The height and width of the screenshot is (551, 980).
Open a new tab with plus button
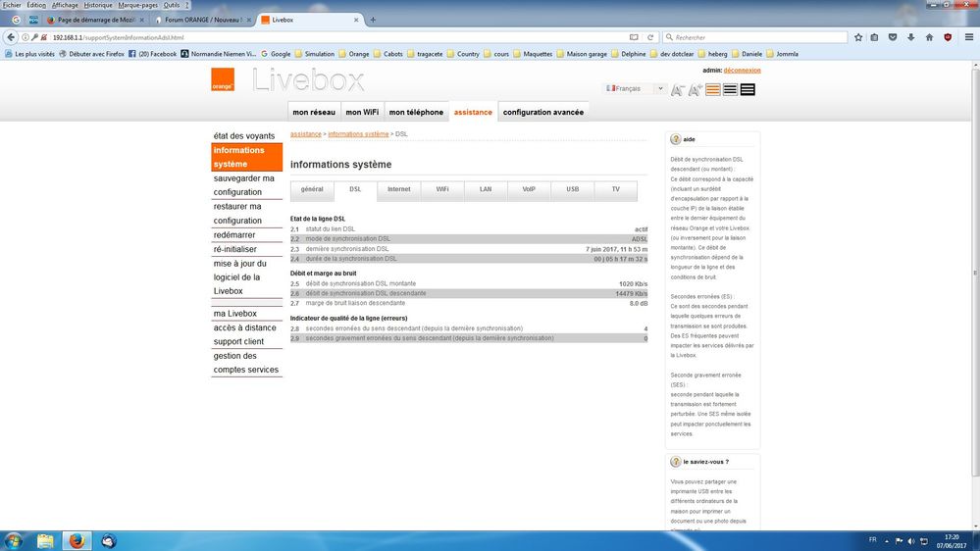(373, 20)
